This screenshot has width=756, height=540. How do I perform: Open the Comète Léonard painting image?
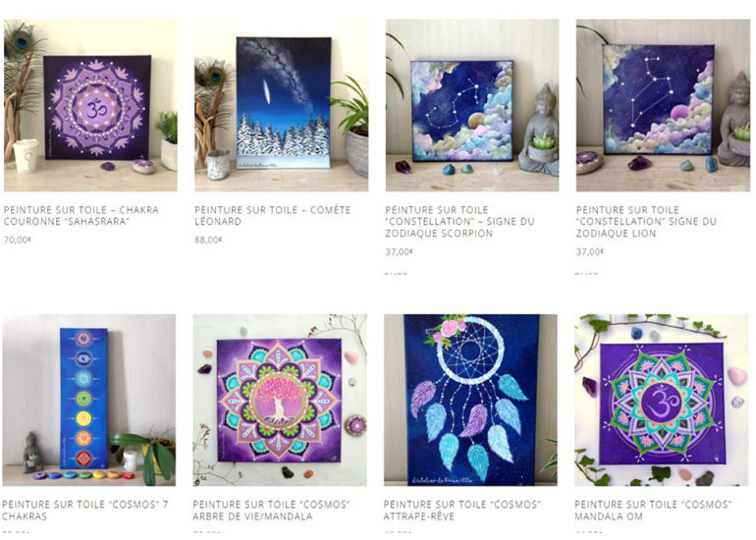click(x=281, y=105)
